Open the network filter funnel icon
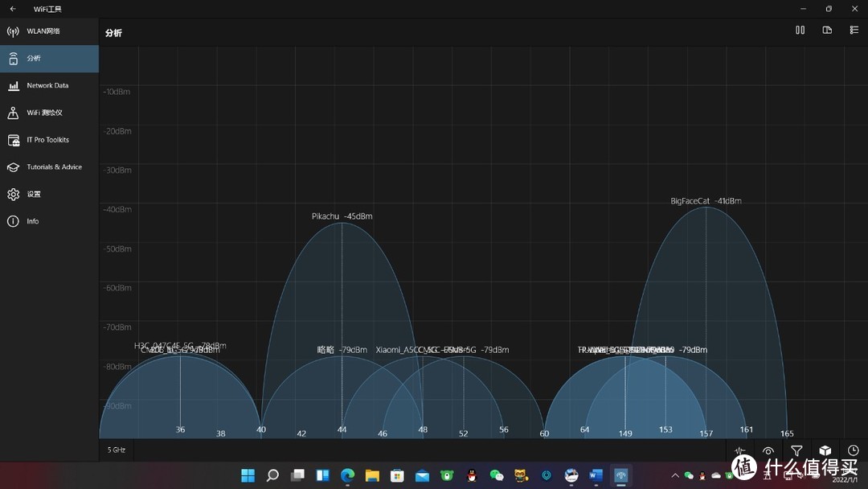The image size is (868, 489). click(796, 451)
